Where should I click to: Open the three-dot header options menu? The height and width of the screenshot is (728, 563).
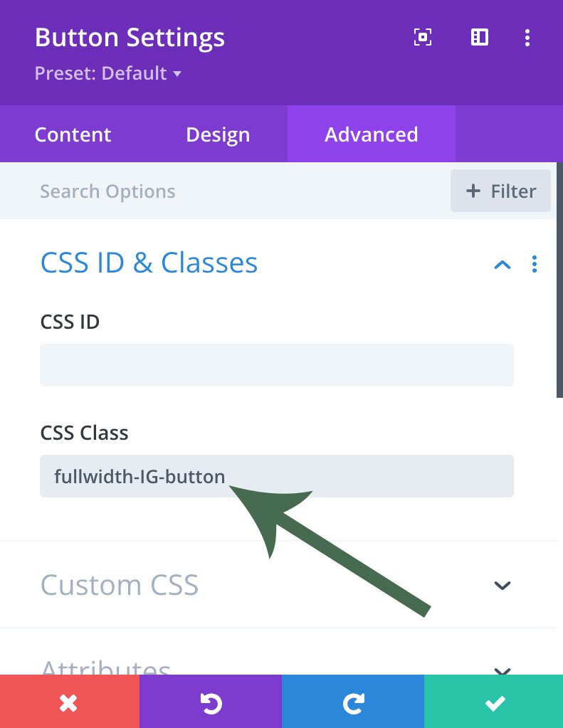pyautogui.click(x=527, y=38)
